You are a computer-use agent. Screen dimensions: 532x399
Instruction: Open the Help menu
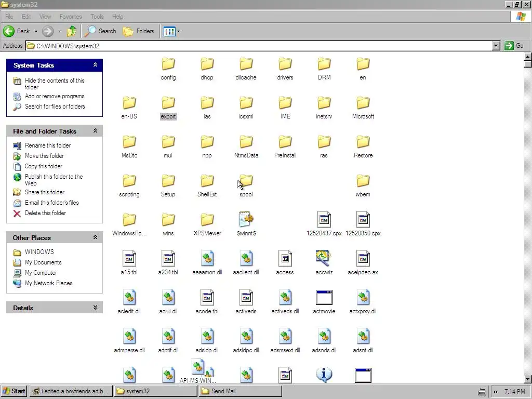[118, 17]
